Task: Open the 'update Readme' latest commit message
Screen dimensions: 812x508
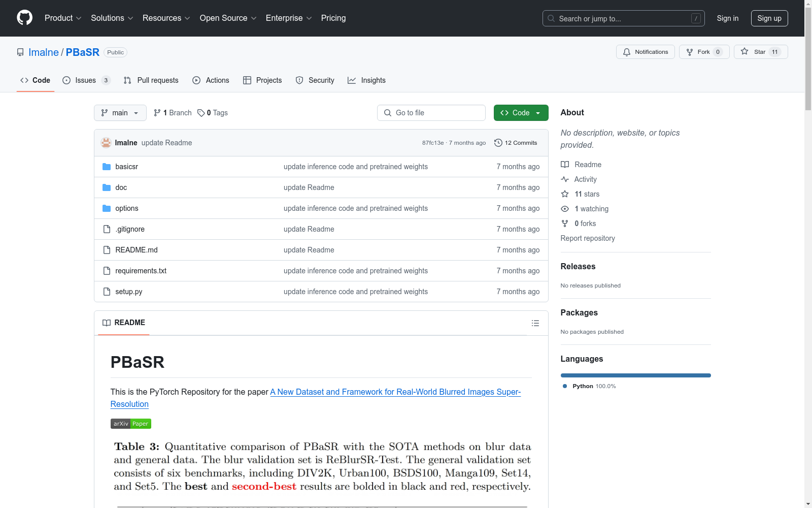Action: click(166, 143)
